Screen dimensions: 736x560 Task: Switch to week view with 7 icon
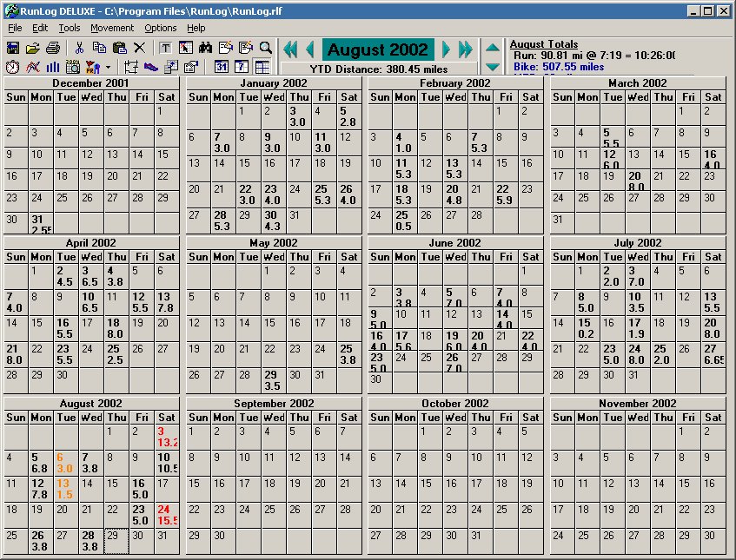[x=242, y=67]
